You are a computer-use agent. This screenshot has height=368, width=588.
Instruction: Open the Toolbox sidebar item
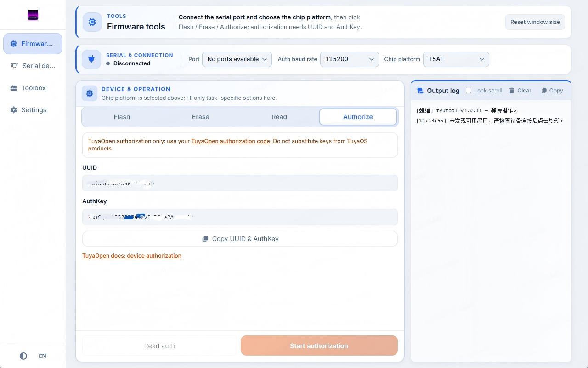click(x=33, y=88)
